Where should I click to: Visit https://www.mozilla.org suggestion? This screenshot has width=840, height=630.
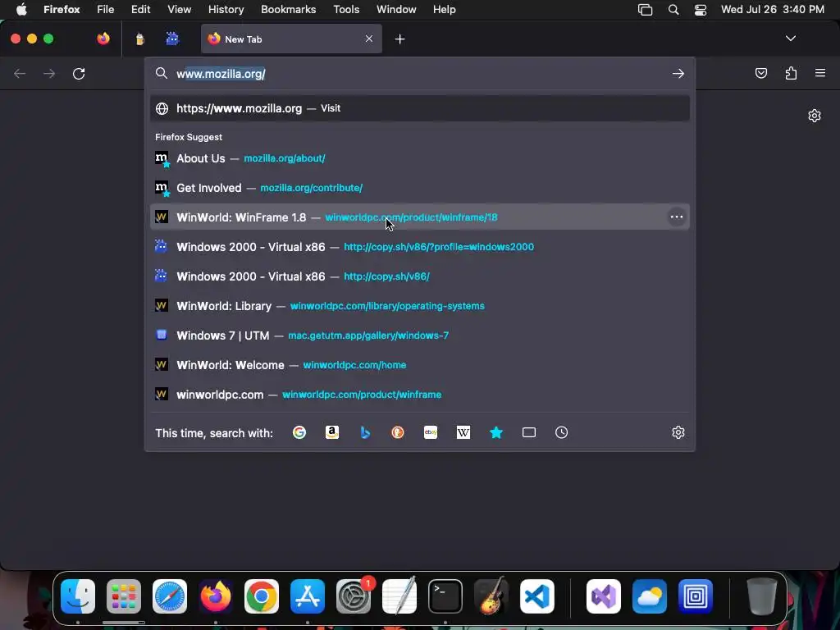click(x=419, y=108)
